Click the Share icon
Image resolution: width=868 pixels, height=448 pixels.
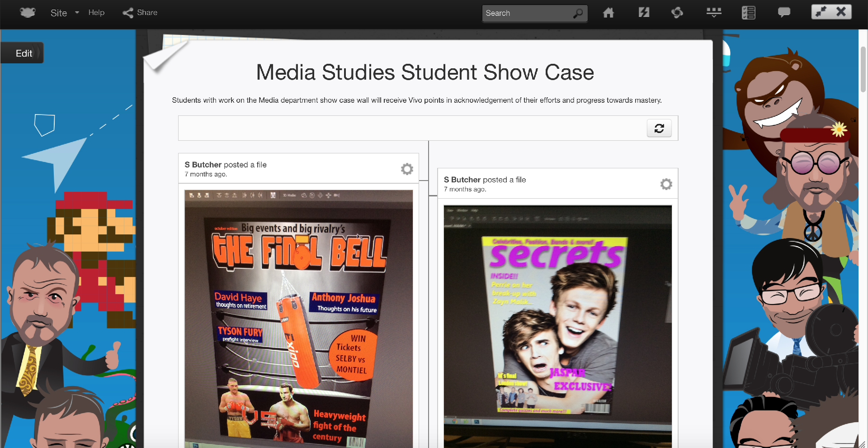pos(127,13)
